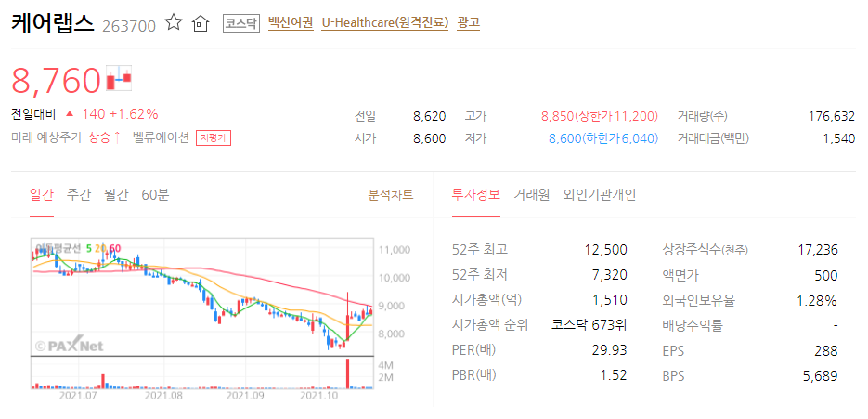The width and height of the screenshot is (868, 419).
Task: Click the 거래량(주) value 176,632
Action: tap(832, 117)
